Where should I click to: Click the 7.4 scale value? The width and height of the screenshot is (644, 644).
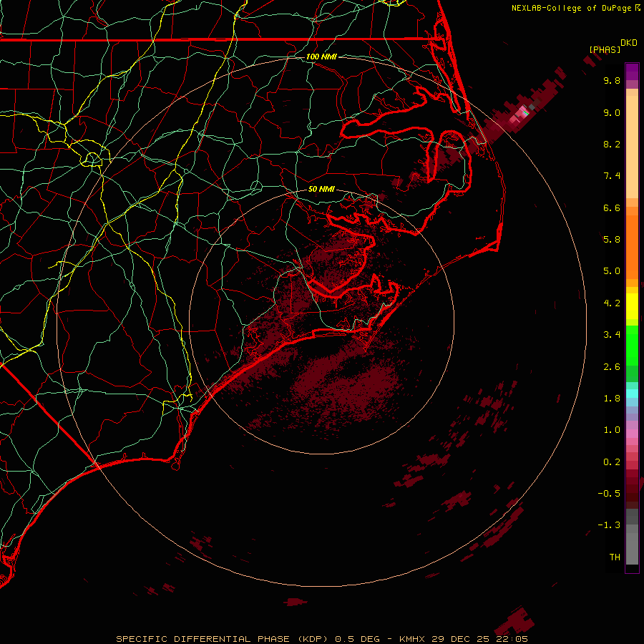pos(612,176)
